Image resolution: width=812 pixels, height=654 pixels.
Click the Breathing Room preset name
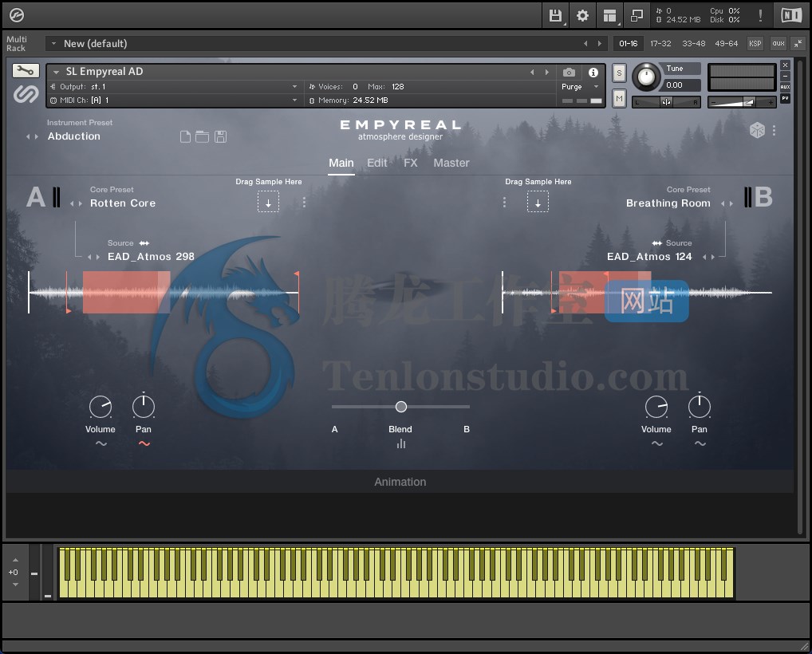click(668, 203)
